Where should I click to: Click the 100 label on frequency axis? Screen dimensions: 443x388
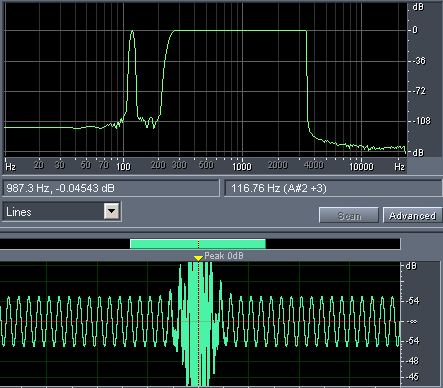click(x=123, y=166)
